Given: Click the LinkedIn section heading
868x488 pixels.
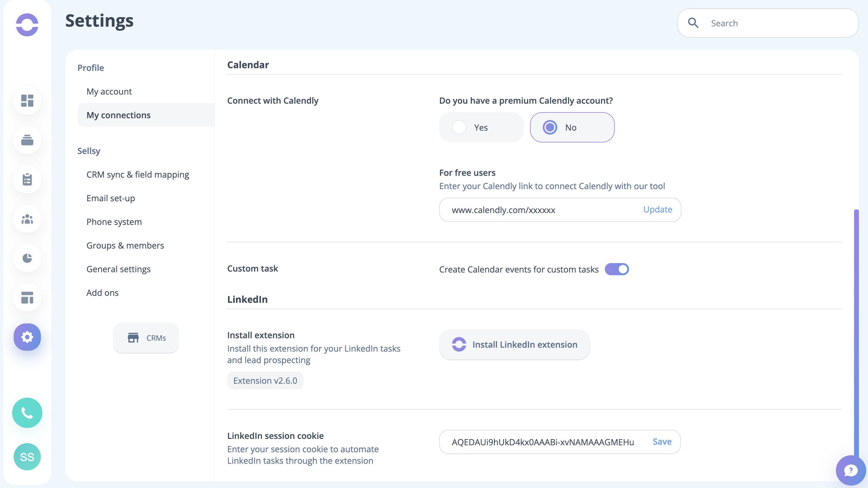Looking at the screenshot, I should tap(247, 299).
